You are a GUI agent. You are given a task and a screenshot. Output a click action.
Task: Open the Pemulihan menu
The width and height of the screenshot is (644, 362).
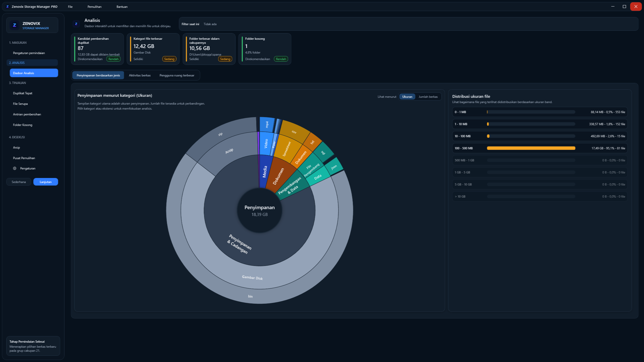(x=94, y=7)
